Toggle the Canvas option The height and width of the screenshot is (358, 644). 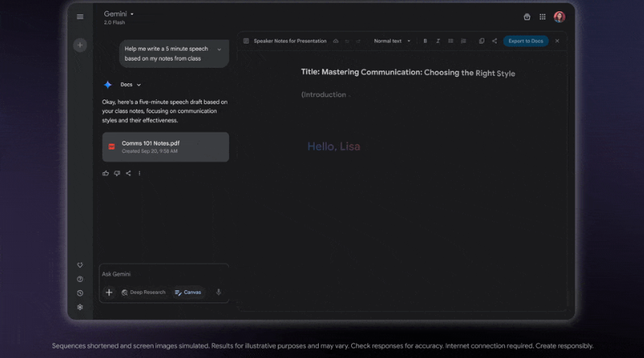click(x=189, y=293)
